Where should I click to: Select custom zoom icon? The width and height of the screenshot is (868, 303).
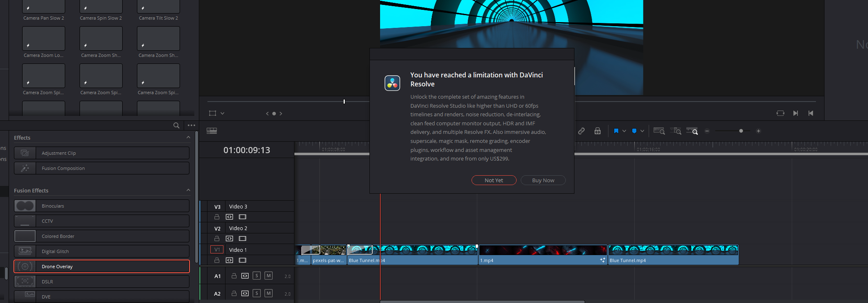692,131
